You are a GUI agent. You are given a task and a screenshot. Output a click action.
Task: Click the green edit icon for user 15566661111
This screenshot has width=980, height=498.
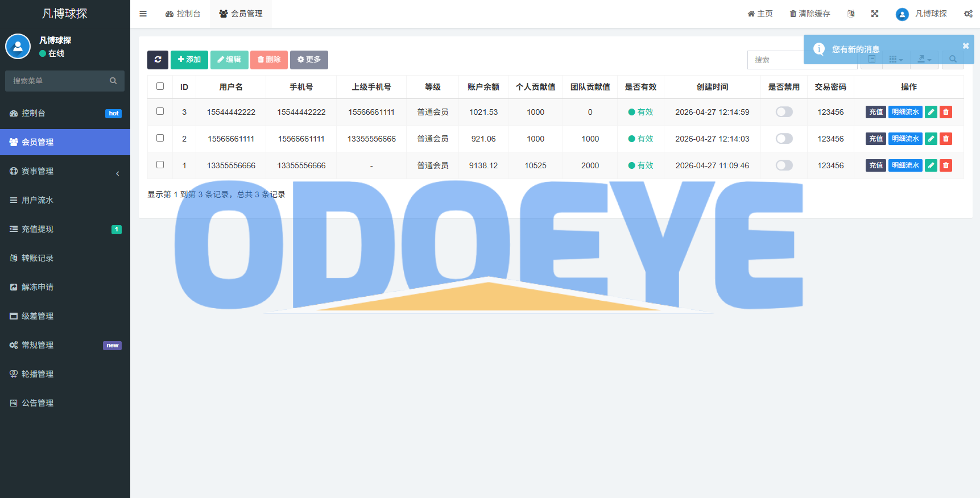[931, 139]
